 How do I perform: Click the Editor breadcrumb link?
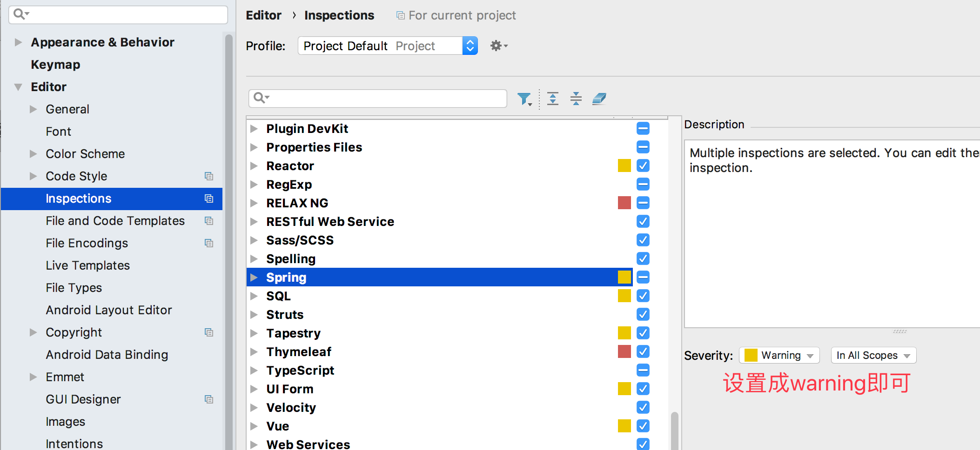tap(263, 15)
